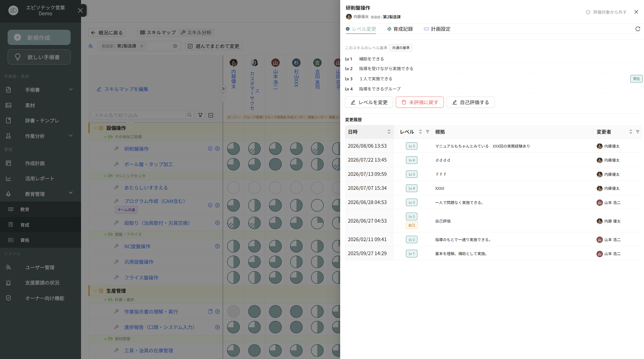The image size is (644, 359).
Task: Click the 共通の基準 tag
Action: click(x=401, y=48)
